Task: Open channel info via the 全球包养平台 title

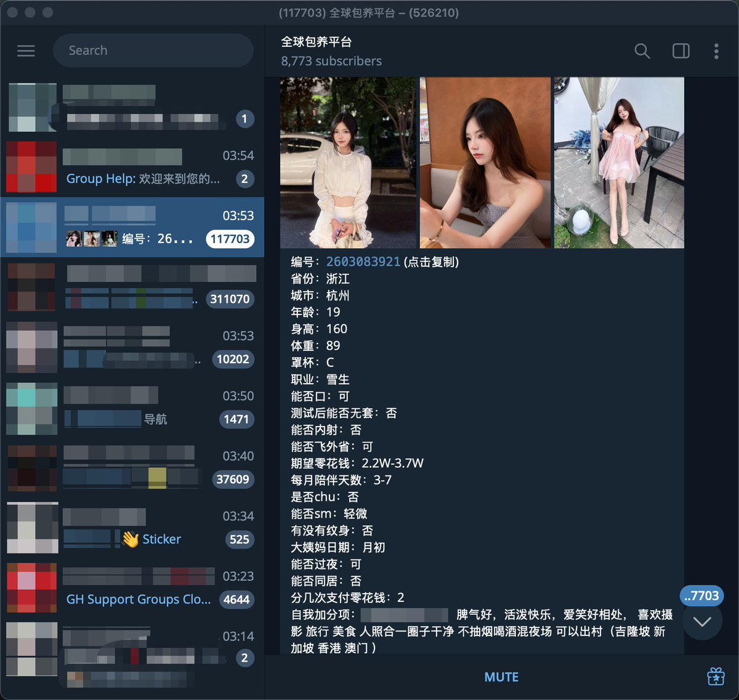Action: click(x=315, y=42)
